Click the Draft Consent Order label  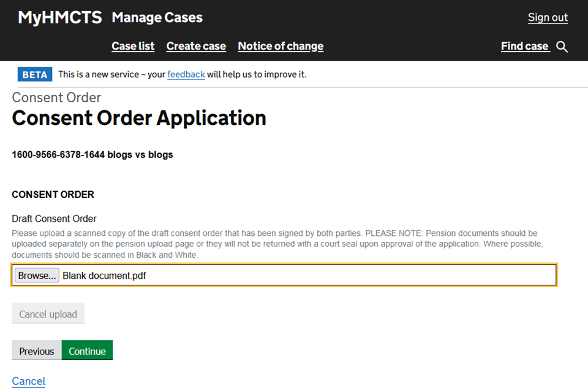click(x=55, y=219)
